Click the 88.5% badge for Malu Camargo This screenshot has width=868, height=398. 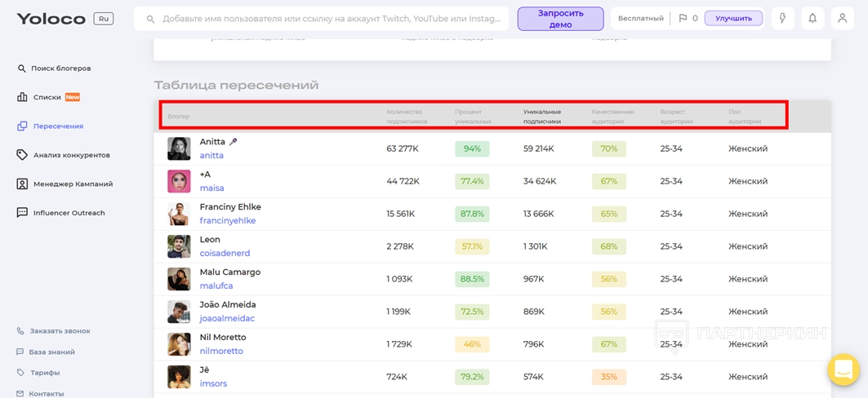472,279
